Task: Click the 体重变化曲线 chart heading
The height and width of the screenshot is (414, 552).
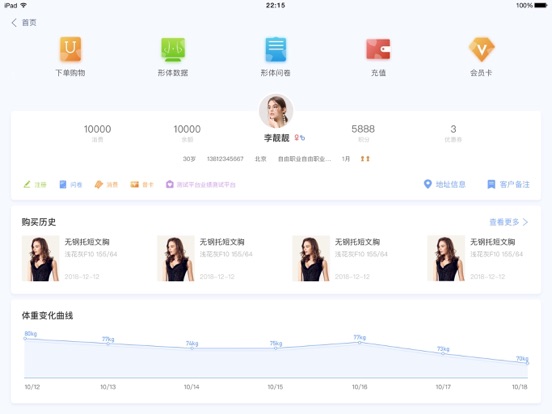Action: (47, 315)
